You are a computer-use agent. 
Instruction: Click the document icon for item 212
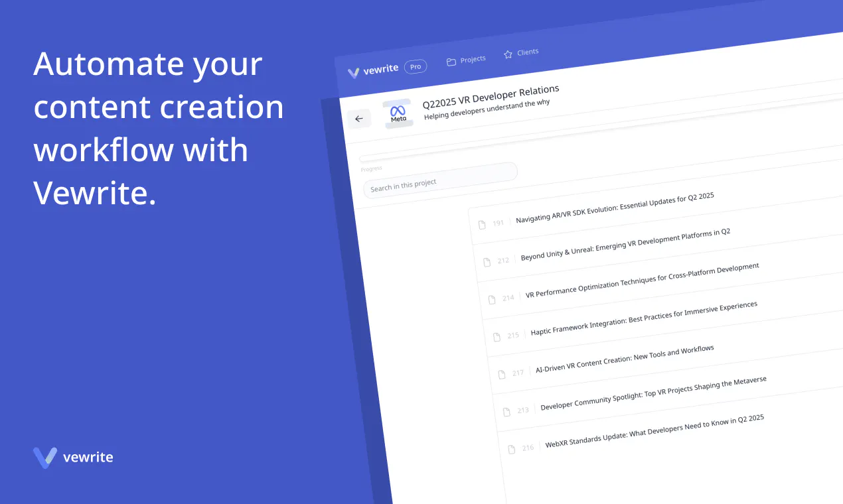pos(487,262)
